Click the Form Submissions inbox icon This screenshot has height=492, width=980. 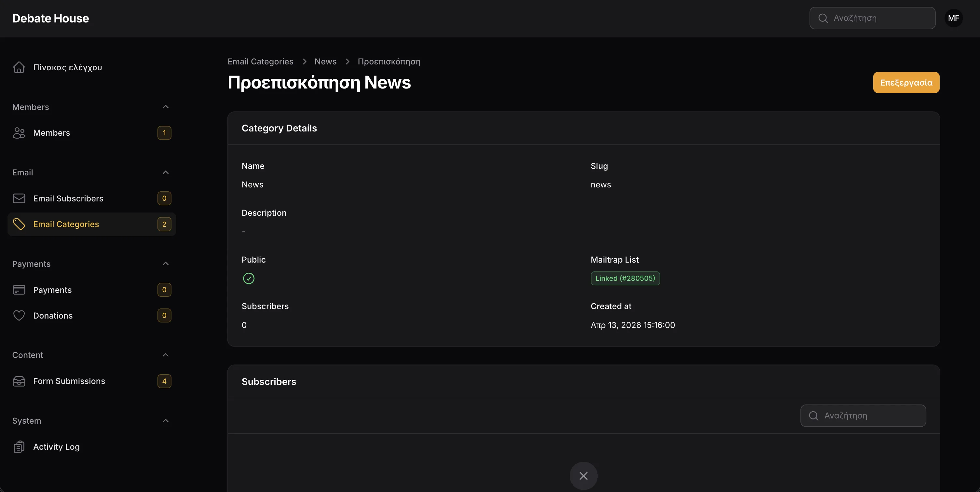click(19, 381)
